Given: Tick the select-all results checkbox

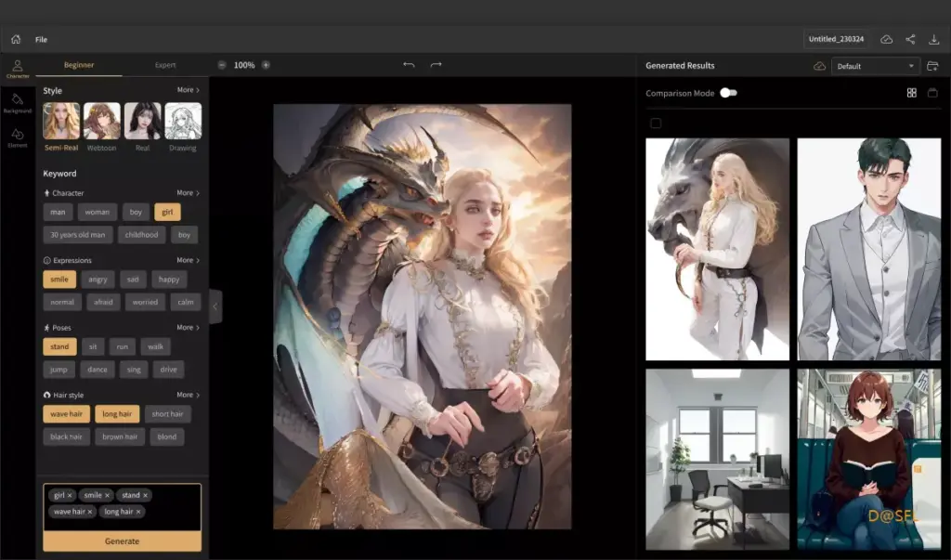Looking at the screenshot, I should click(x=656, y=124).
